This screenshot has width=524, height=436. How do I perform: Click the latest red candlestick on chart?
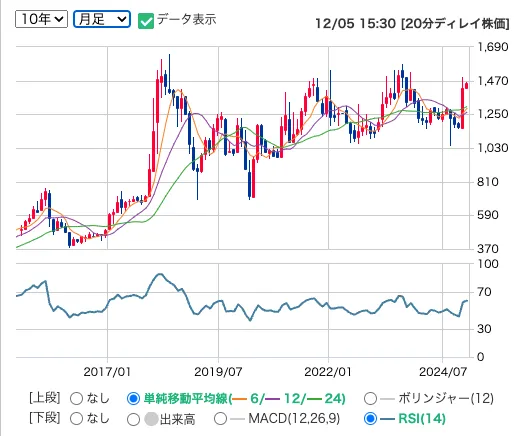click(467, 86)
